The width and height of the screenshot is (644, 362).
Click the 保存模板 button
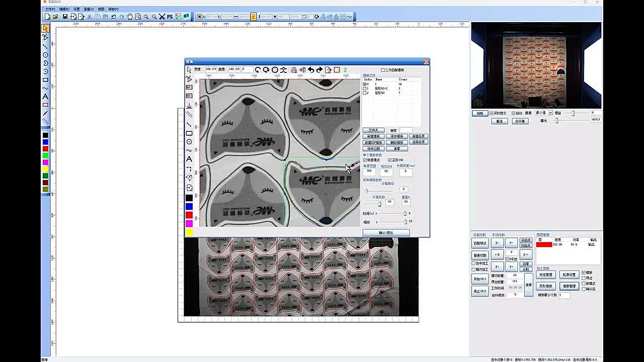(x=396, y=136)
